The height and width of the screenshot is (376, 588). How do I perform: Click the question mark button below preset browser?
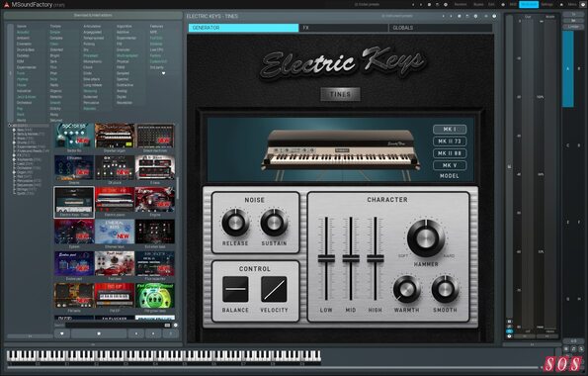[x=171, y=333]
